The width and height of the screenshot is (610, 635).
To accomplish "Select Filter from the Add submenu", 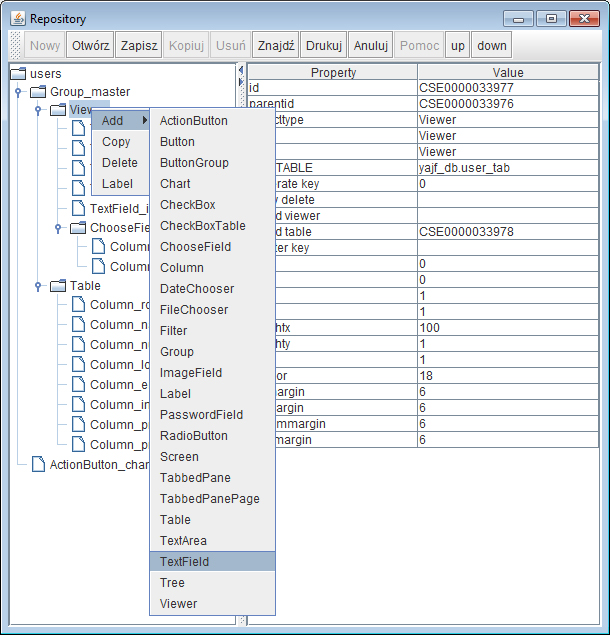I will [213, 331].
